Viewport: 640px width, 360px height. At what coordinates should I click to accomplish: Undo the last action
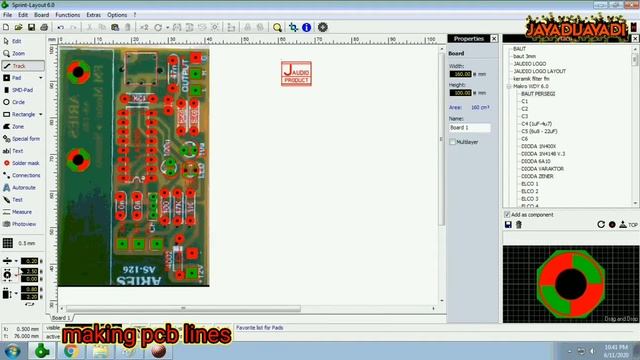(60, 27)
